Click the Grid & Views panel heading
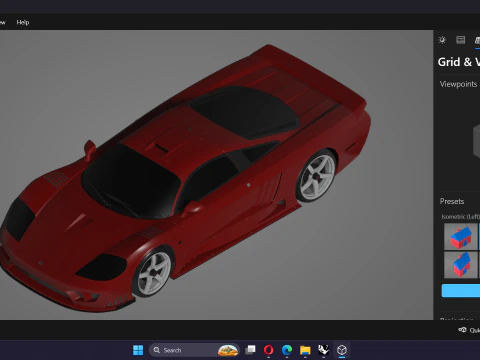Viewport: 480px width, 360px height. 459,62
